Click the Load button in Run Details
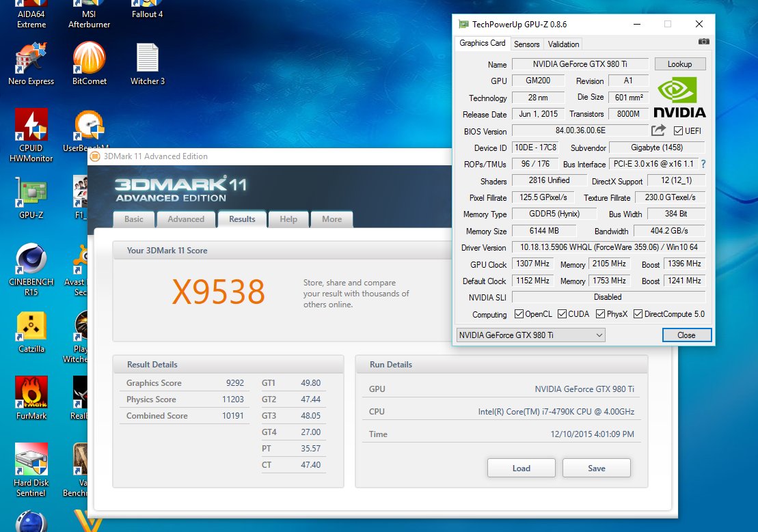 tap(521, 468)
